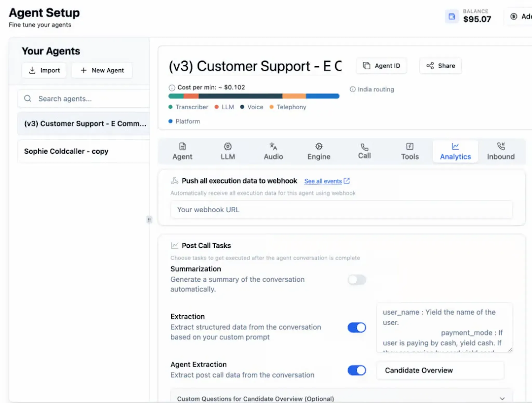Switch to the Inbound tab
The width and height of the screenshot is (532, 403).
click(501, 151)
